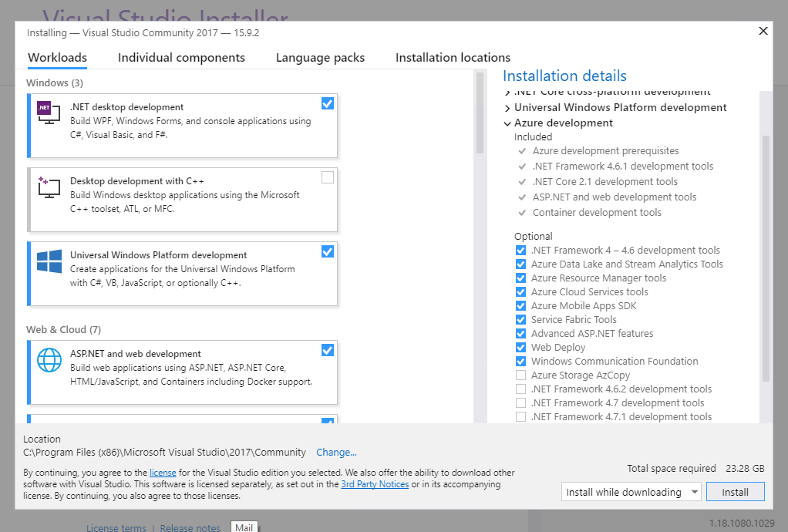The image size is (788, 532).
Task: Click the .NET desktop development workload icon
Action: pos(49,113)
